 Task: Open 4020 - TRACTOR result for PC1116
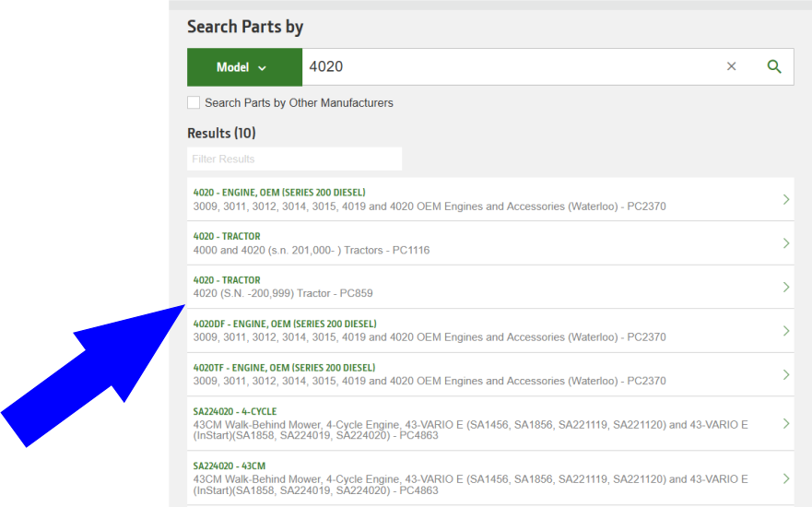coord(490,243)
